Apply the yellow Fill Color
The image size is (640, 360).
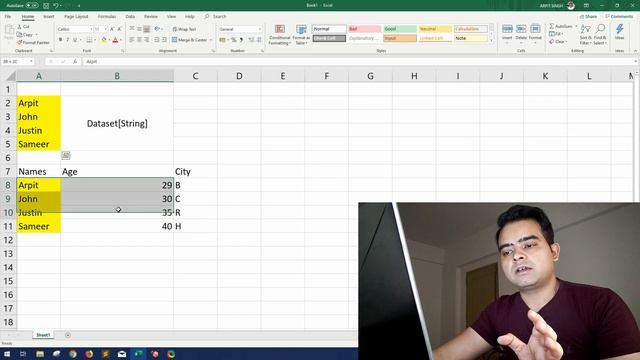coord(104,40)
